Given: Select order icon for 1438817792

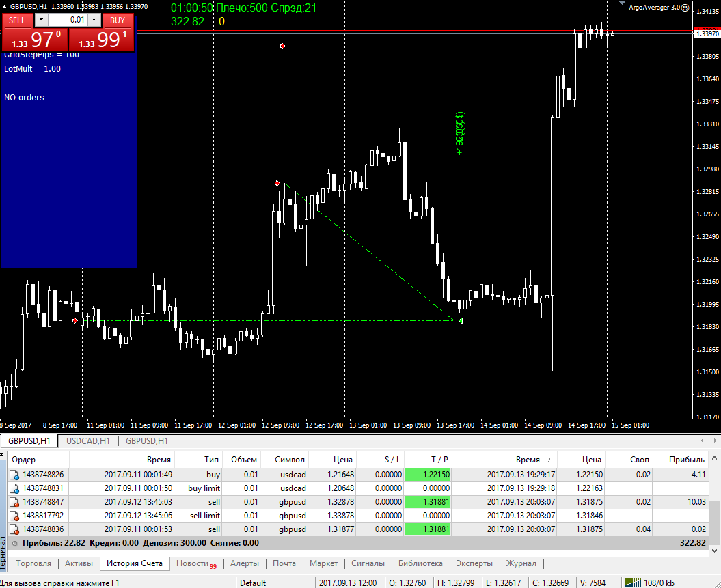Looking at the screenshot, I should point(14,516).
